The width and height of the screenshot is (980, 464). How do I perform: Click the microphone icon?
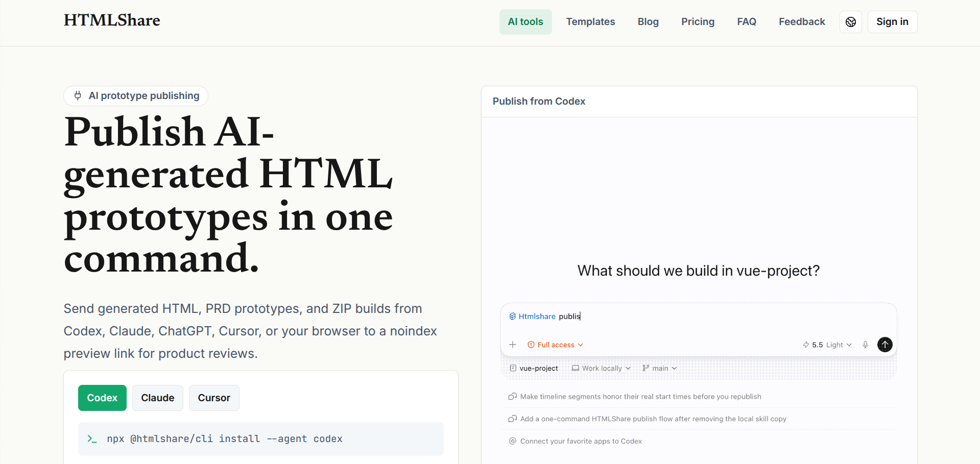[x=865, y=345]
